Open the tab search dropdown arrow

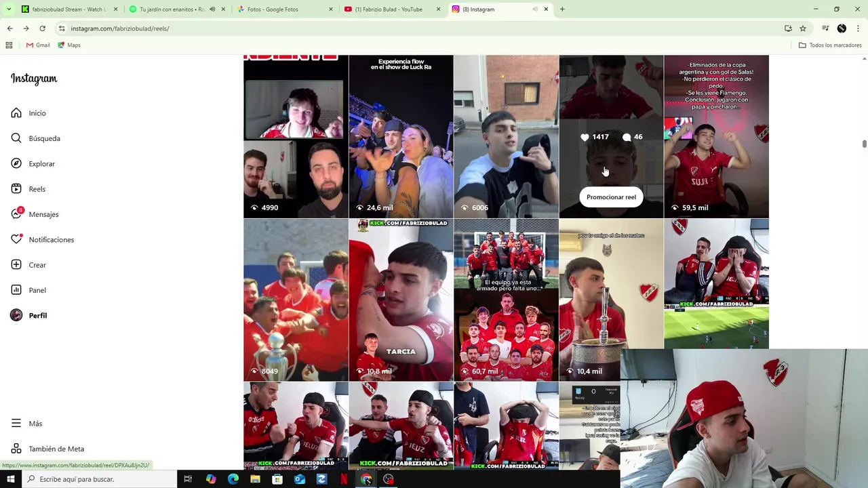[8, 9]
